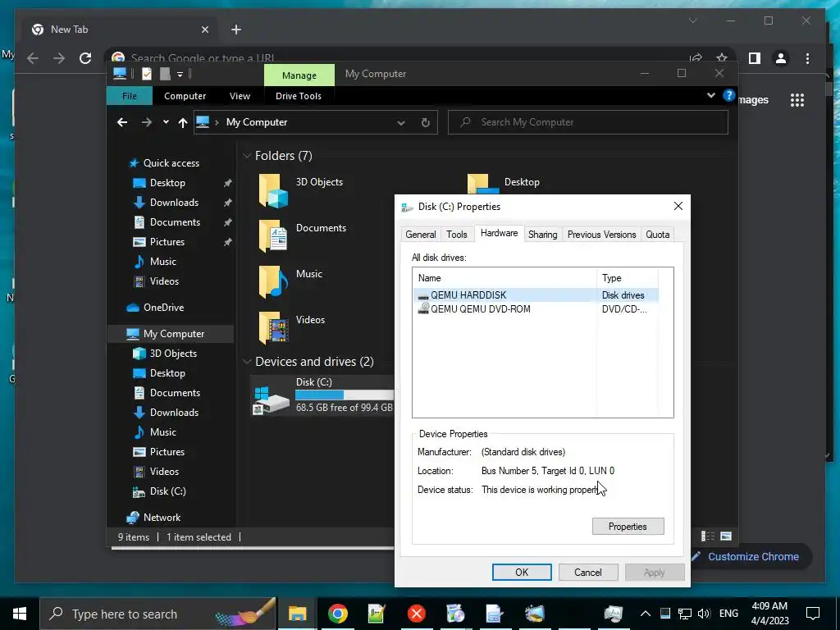Viewport: 840px width, 630px height.
Task: Expand the Explorer ribbon chevron
Action: [711, 95]
